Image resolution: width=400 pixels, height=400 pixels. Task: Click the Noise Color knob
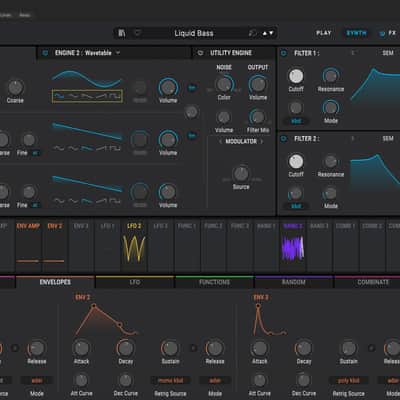[224, 84]
